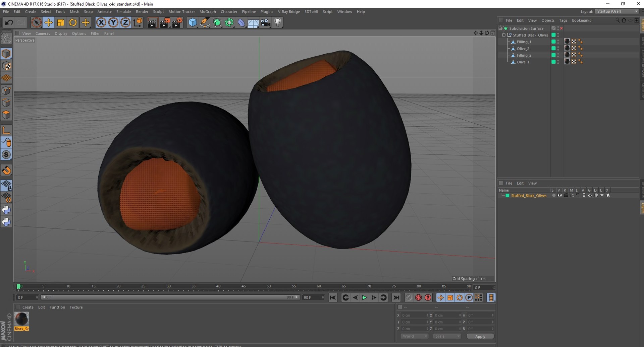Click the Undo arrow icon
This screenshot has width=644, height=347.
tap(9, 22)
